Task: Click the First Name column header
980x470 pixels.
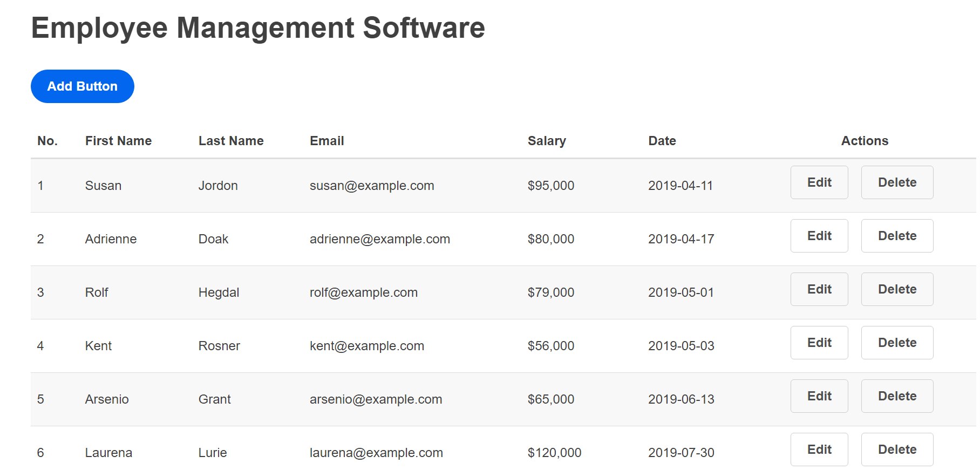Action: (x=118, y=141)
